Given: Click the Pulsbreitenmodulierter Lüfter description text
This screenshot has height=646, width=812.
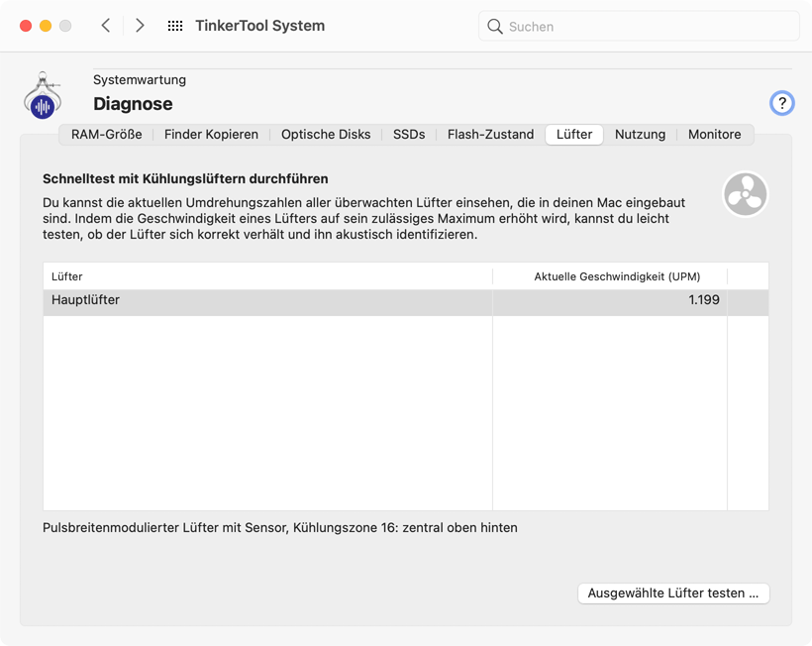Looking at the screenshot, I should (279, 527).
